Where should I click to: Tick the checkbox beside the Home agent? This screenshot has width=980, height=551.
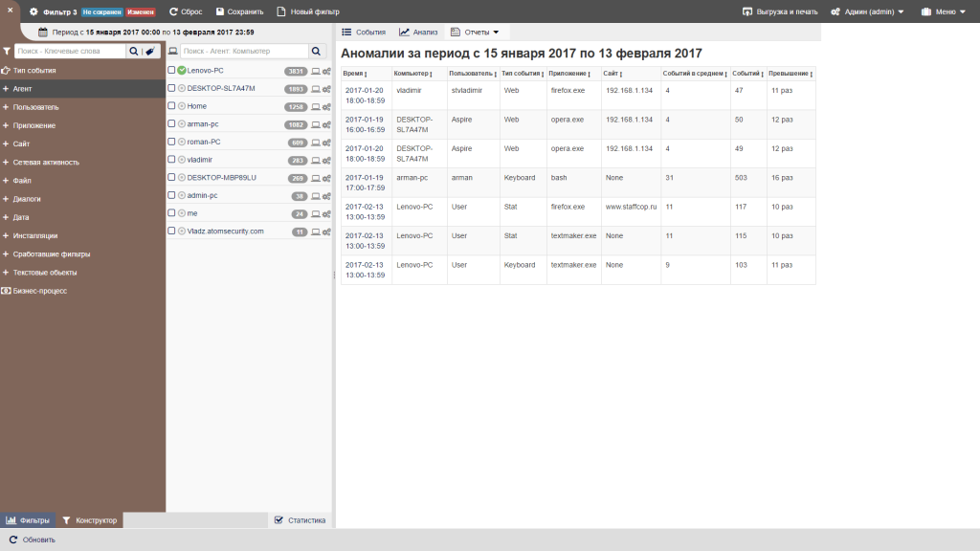click(x=171, y=106)
